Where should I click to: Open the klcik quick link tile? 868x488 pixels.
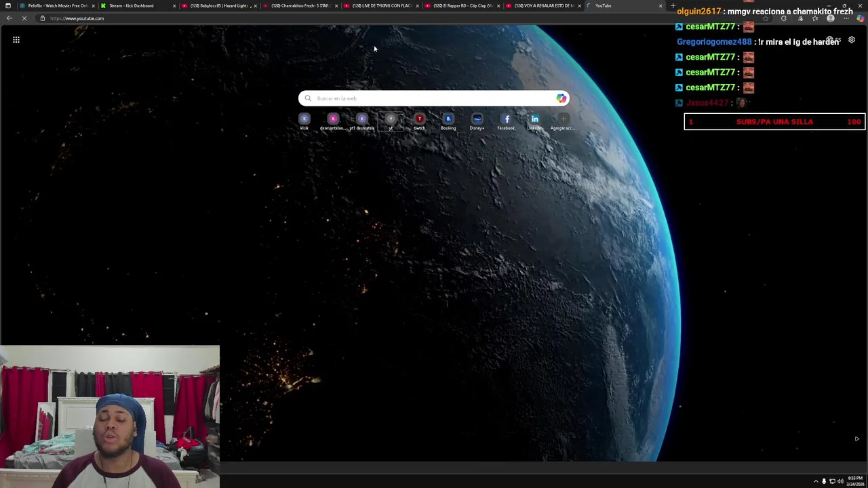304,121
